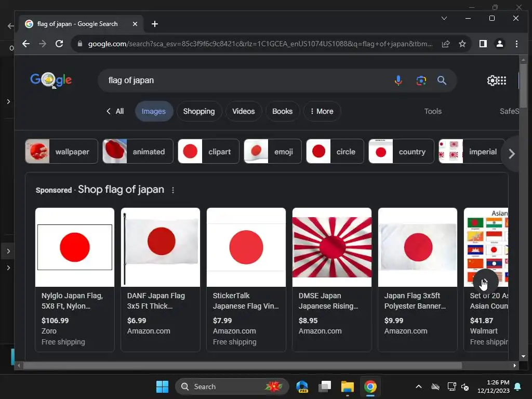Viewport: 532px width, 399px height.
Task: Open Google quick settings gear
Action: click(492, 81)
